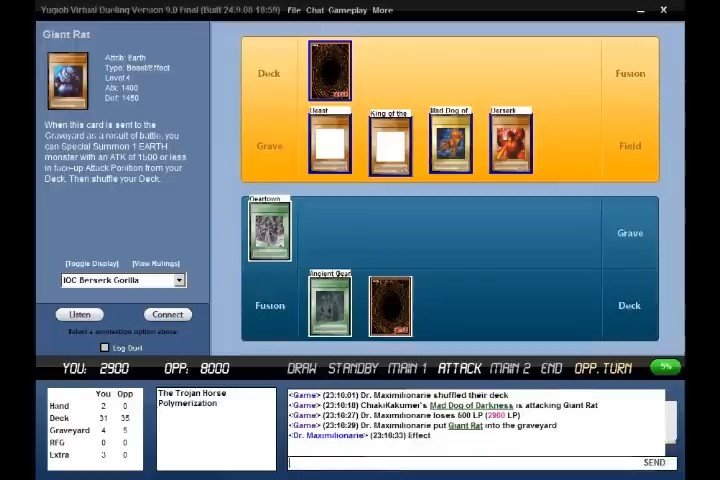Click the SEND button
The width and height of the screenshot is (720, 480).
(654, 463)
